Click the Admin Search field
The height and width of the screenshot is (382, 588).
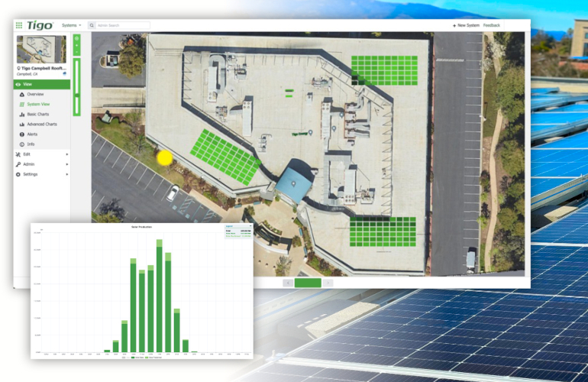tap(122, 25)
